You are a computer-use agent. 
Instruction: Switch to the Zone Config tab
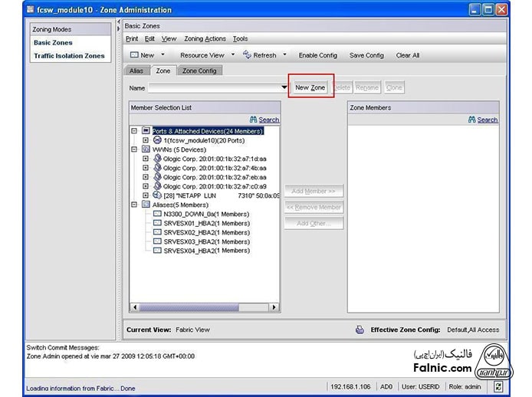199,71
